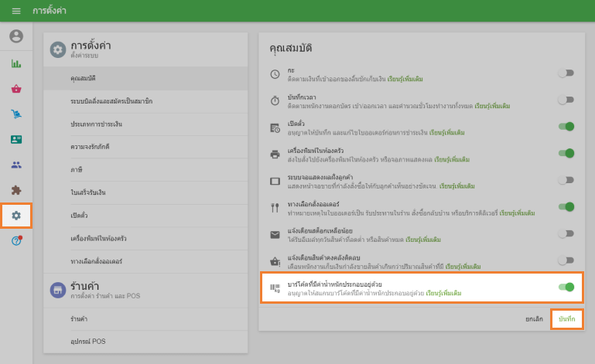Open the account profile icon in sidebar
This screenshot has height=364, width=595.
point(16,36)
